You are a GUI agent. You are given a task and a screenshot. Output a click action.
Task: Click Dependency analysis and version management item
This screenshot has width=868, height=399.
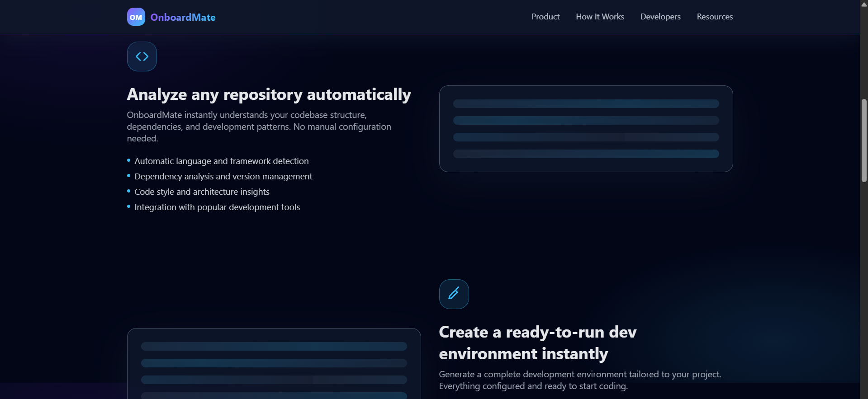223,176
